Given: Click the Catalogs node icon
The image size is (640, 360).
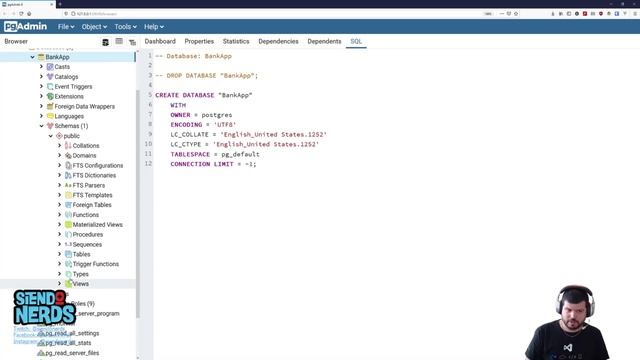Looking at the screenshot, I should pos(50,77).
